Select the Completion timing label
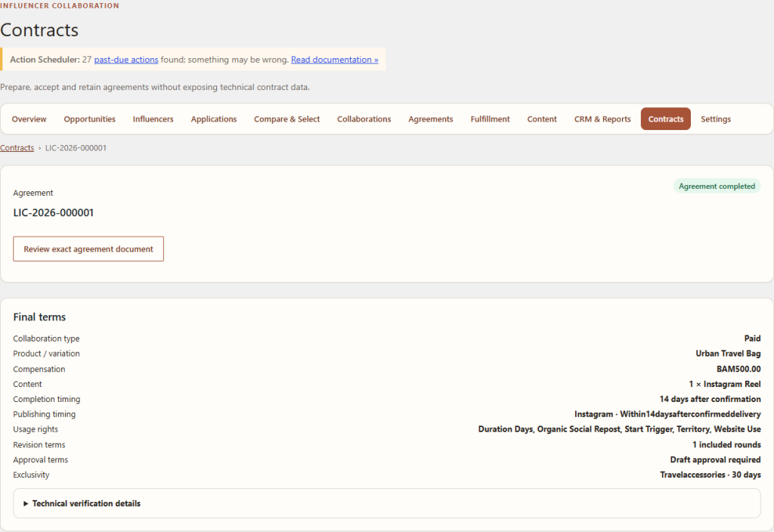This screenshot has width=774, height=532. point(47,399)
